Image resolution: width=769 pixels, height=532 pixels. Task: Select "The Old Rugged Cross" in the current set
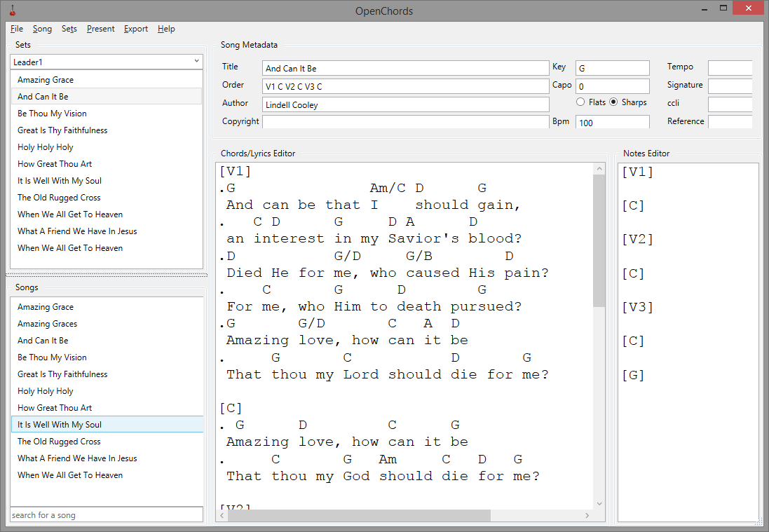[x=59, y=197]
